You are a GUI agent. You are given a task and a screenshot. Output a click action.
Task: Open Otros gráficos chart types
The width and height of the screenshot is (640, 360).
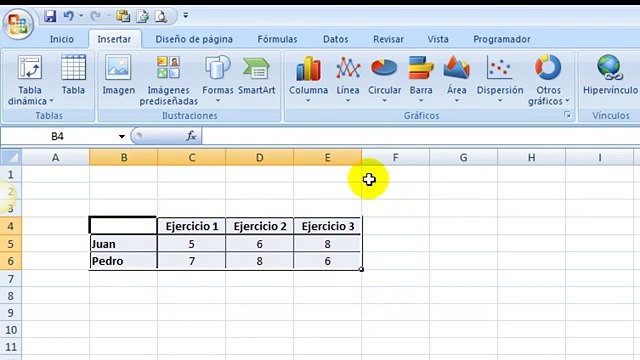point(548,80)
